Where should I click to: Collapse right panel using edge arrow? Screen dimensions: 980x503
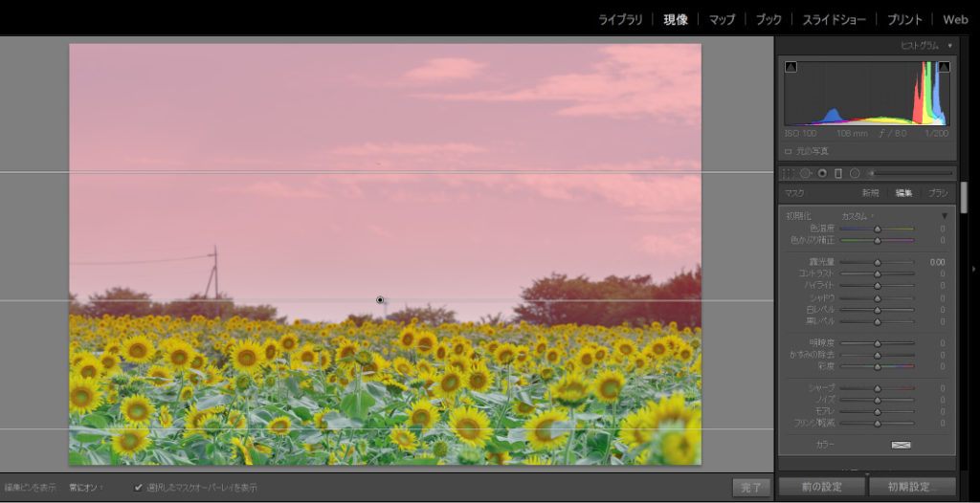(973, 269)
